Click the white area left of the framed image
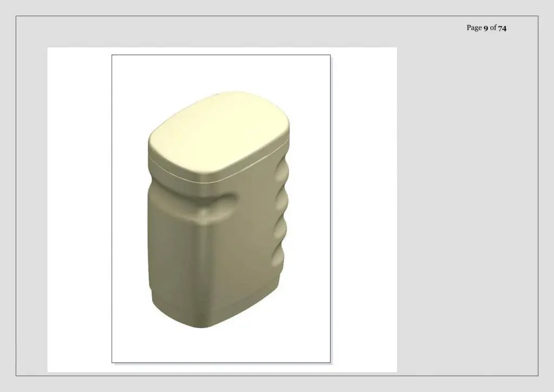554x392 pixels. pyautogui.click(x=80, y=209)
